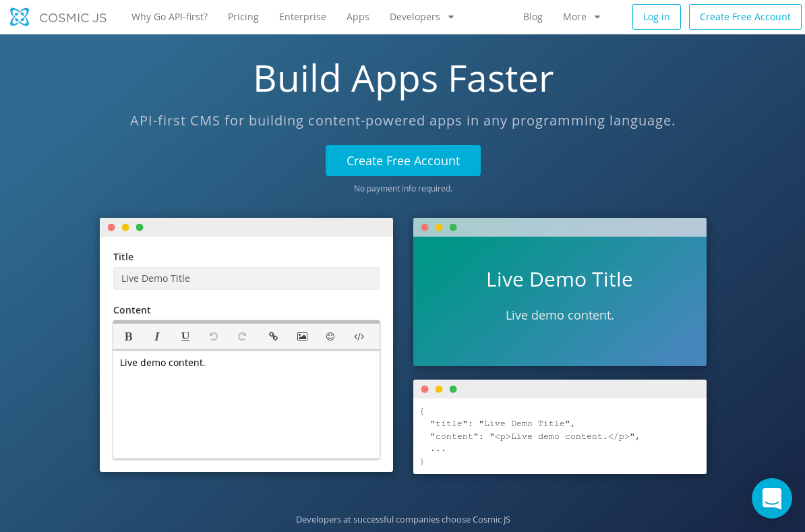
Task: Click the Bold formatting icon
Action: [x=128, y=336]
